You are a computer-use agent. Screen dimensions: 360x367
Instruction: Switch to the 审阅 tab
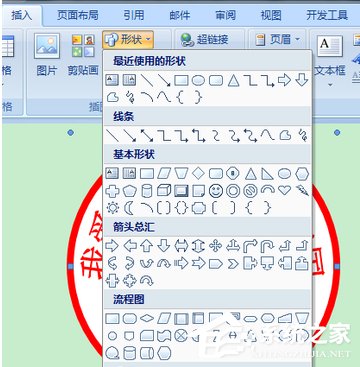[225, 15]
